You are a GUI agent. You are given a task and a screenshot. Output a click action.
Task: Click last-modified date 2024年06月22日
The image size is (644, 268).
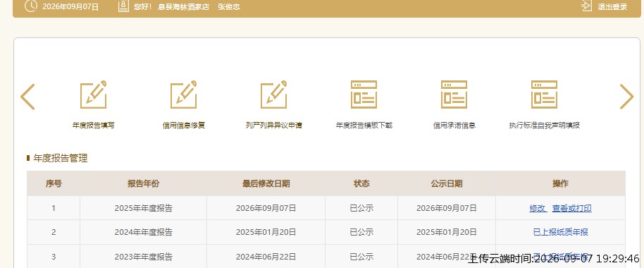pos(266,257)
